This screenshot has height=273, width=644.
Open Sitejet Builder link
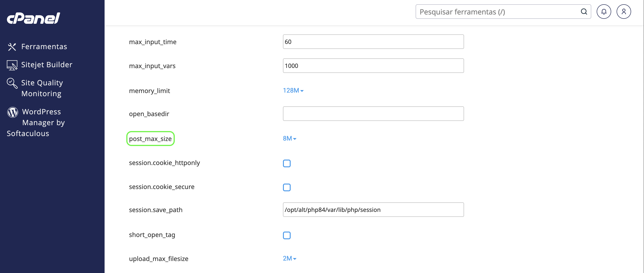tap(46, 65)
